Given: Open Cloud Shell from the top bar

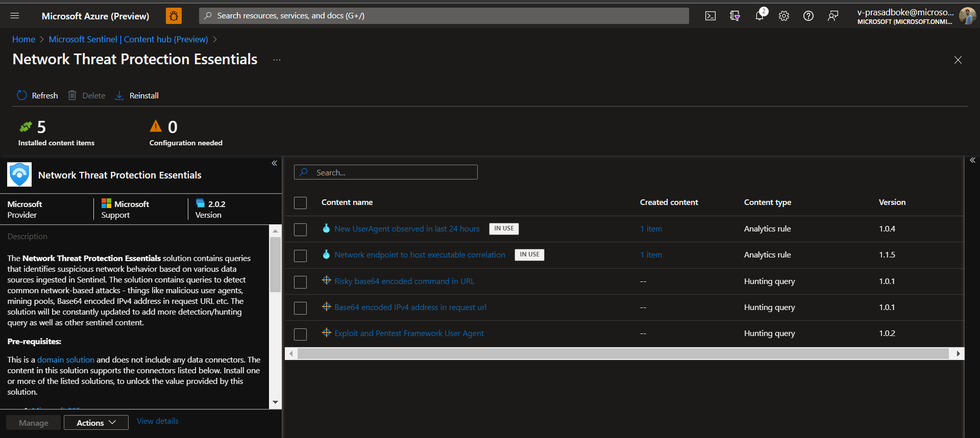Looking at the screenshot, I should coord(710,16).
